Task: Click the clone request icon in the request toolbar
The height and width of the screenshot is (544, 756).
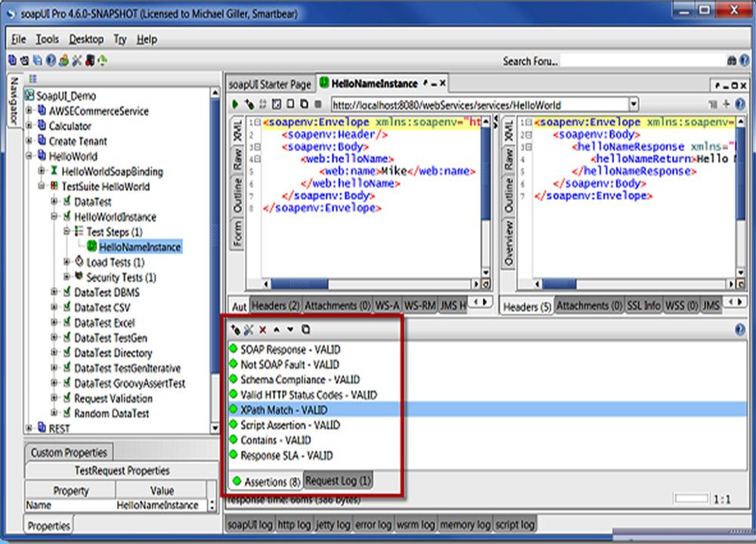Action: point(304,104)
